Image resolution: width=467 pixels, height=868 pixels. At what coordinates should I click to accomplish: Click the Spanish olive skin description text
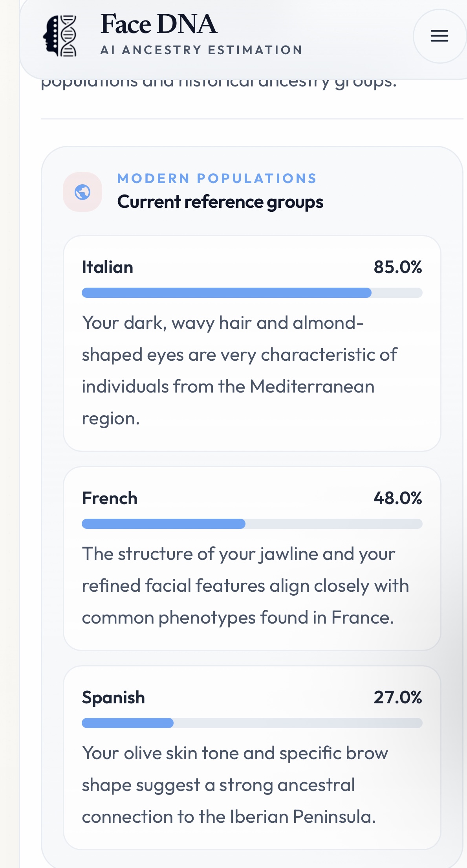[x=235, y=785]
